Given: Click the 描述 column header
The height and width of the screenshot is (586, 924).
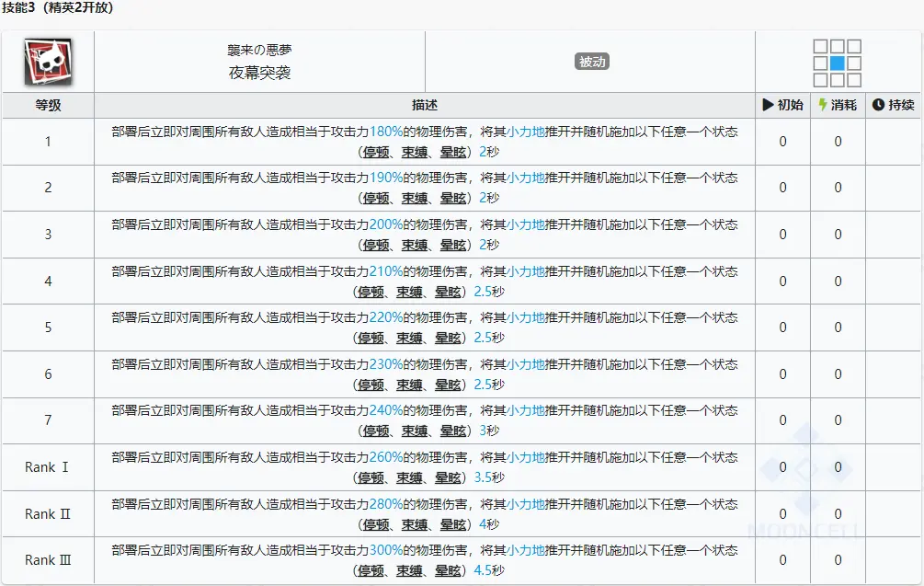Looking at the screenshot, I should [x=424, y=105].
